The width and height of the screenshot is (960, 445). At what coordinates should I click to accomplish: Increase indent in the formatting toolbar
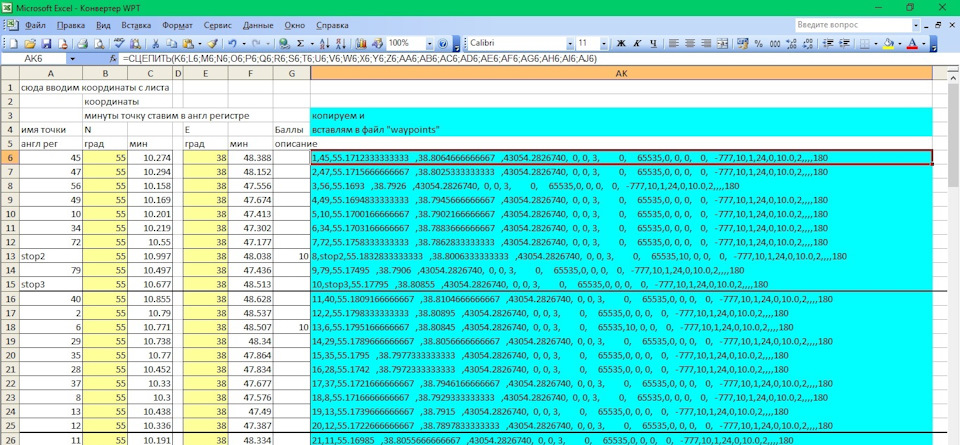coord(844,44)
